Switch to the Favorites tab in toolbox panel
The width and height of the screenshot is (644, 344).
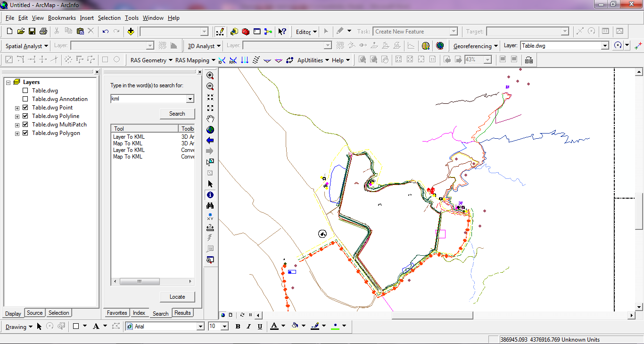(117, 313)
